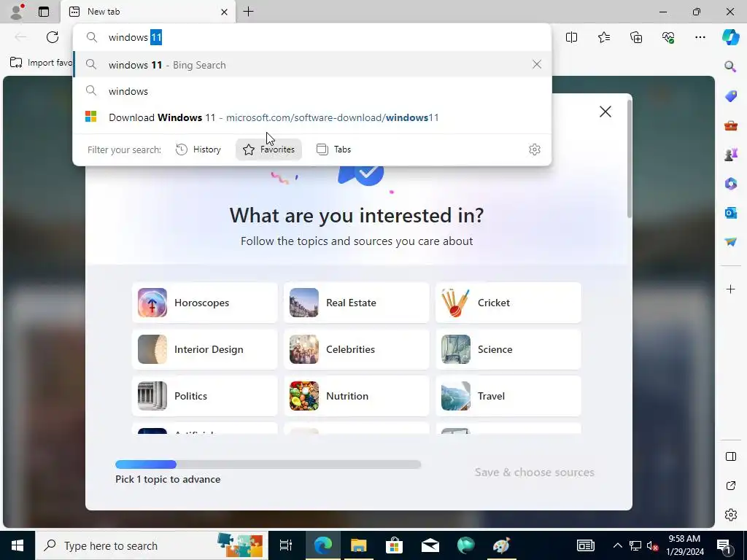Open Tools briefcase in sidebar

[x=730, y=125]
